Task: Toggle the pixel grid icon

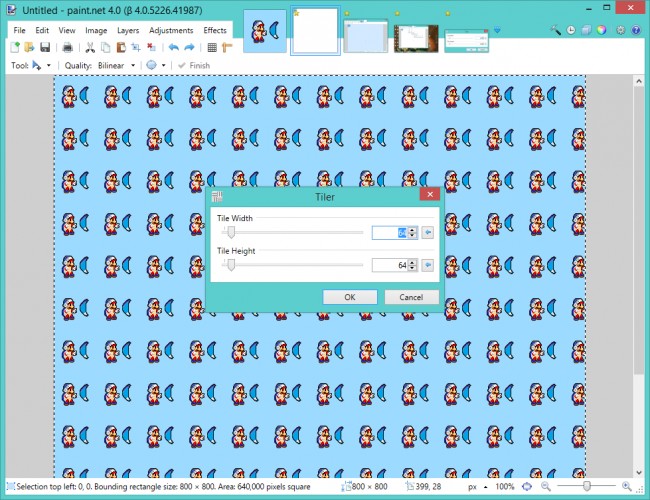Action: click(212, 48)
